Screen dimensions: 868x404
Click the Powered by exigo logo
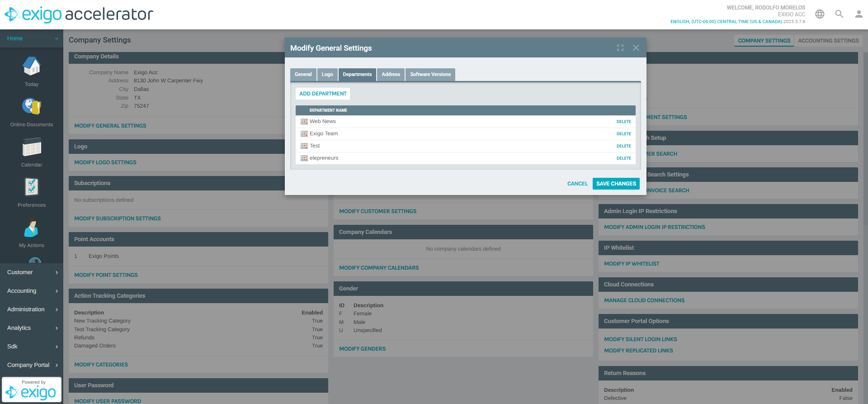tap(32, 390)
